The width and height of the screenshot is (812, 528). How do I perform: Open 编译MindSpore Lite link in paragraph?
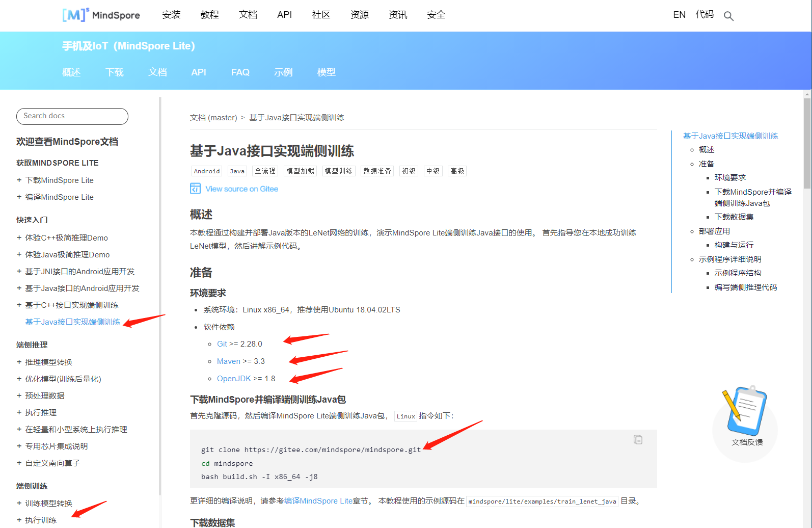click(318, 501)
